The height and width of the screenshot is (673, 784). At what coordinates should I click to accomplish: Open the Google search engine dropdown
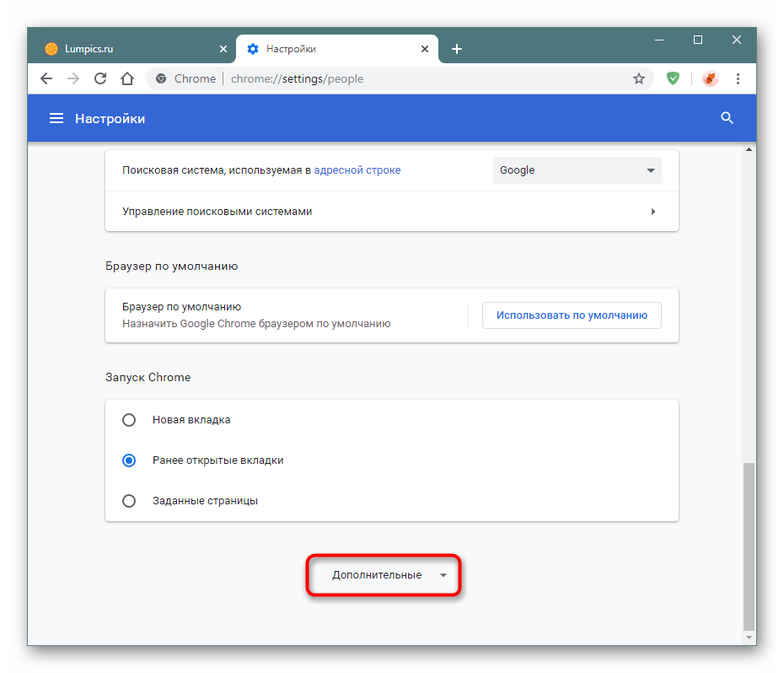tap(577, 170)
